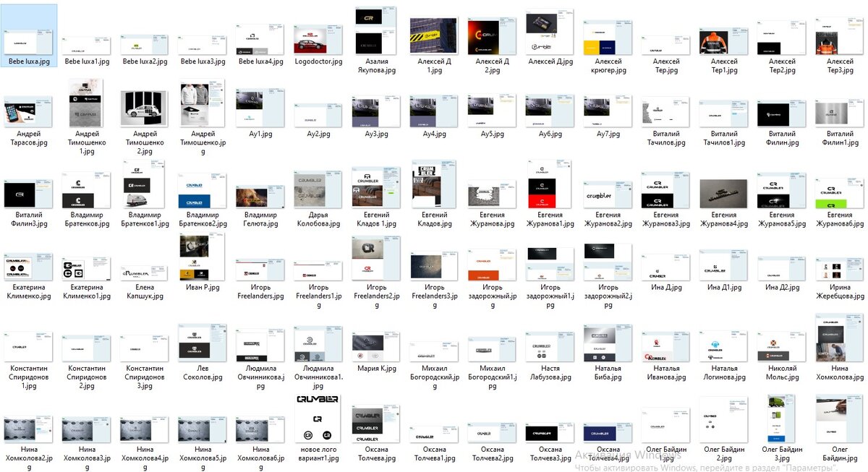Open the Азалия Якупова.jpg thumbnail
The width and height of the screenshot is (868, 472).
pyautogui.click(x=376, y=30)
